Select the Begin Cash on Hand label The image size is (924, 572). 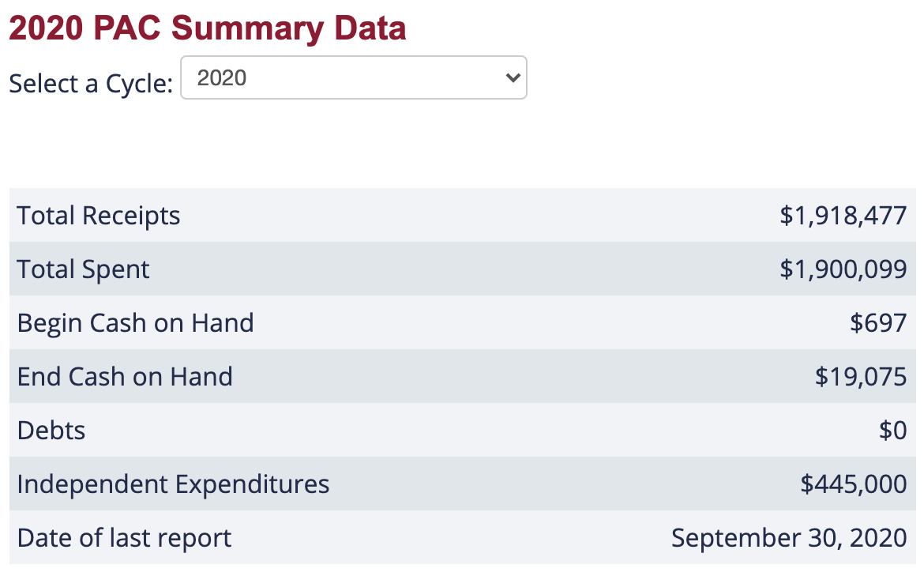[136, 322]
